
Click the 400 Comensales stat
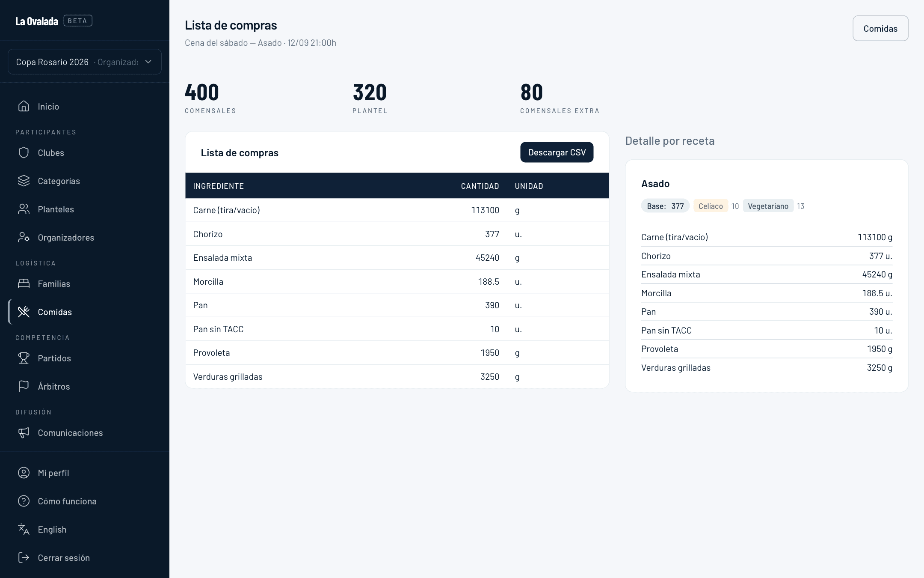point(210,98)
